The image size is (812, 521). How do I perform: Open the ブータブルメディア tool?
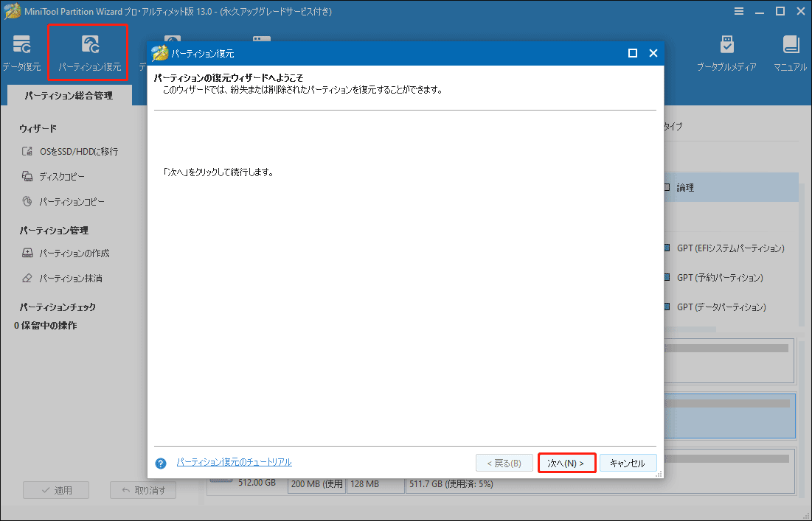(726, 53)
